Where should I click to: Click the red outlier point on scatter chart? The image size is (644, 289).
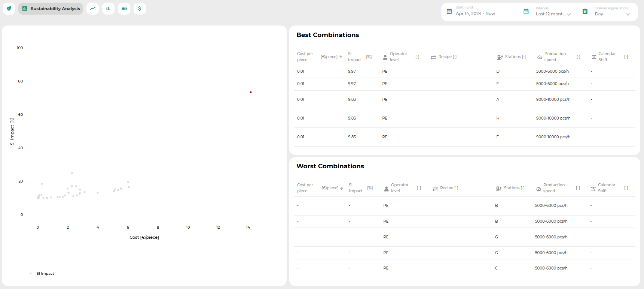coord(251,92)
